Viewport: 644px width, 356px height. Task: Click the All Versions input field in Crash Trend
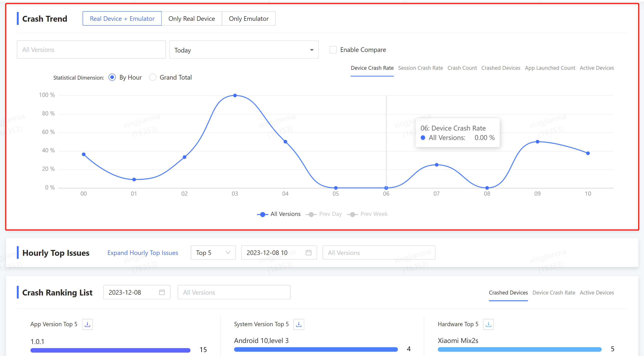[90, 50]
